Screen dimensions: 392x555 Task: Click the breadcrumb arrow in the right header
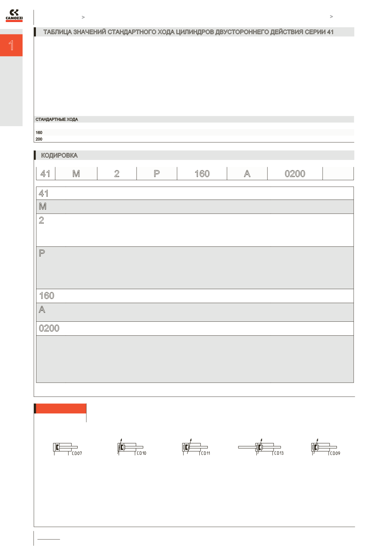331,17
